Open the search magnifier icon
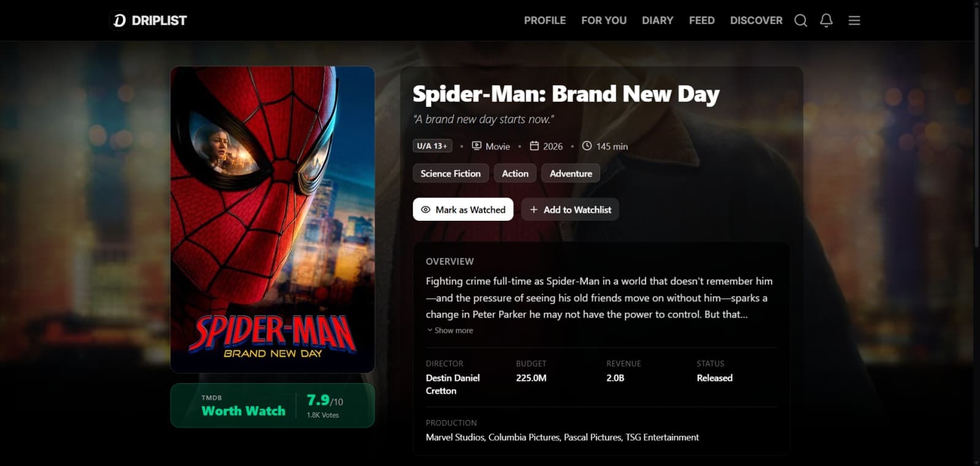 (x=801, y=20)
